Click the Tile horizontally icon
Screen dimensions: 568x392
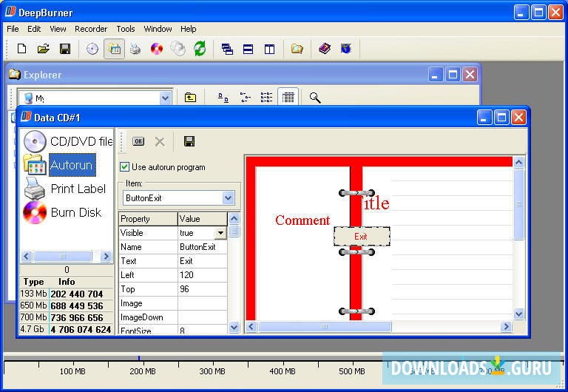point(248,49)
